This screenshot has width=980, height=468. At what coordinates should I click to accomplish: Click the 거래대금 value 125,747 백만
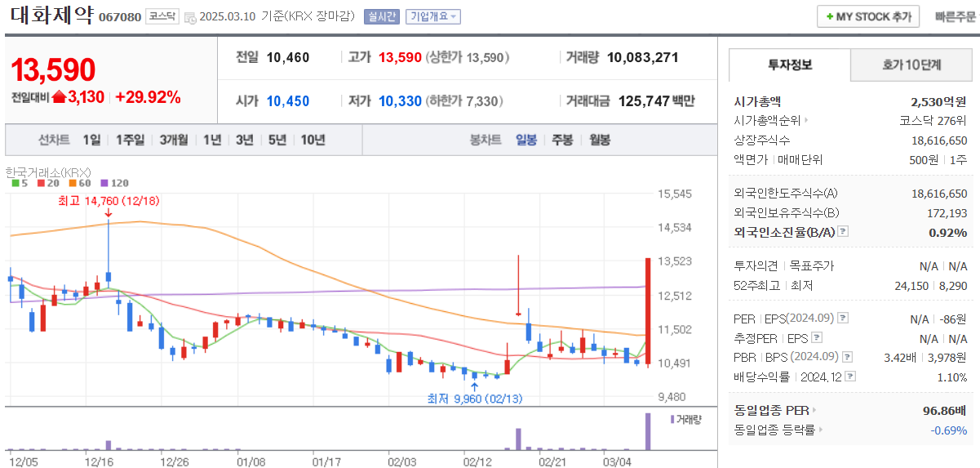pyautogui.click(x=656, y=101)
